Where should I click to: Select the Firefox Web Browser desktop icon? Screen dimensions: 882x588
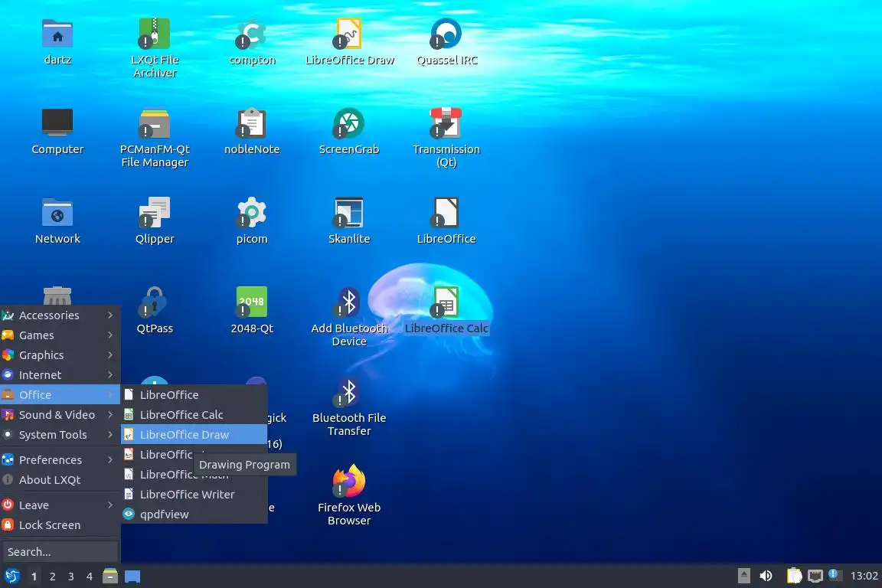349,481
